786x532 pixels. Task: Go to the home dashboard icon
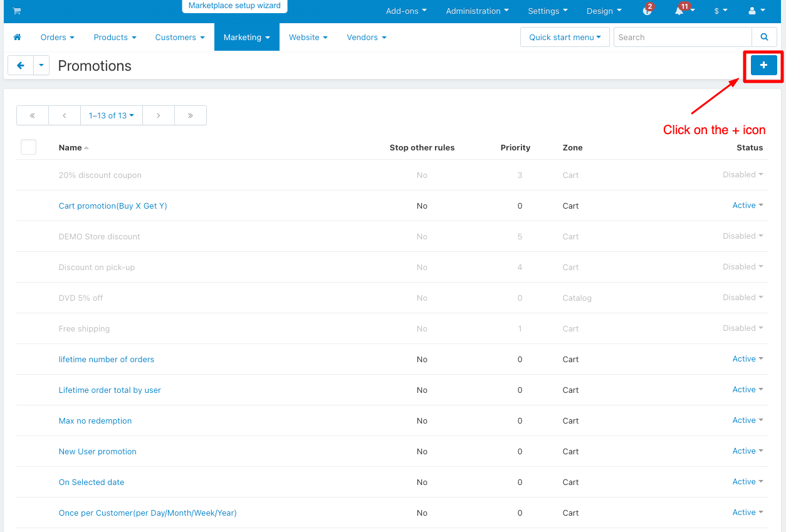tap(18, 38)
